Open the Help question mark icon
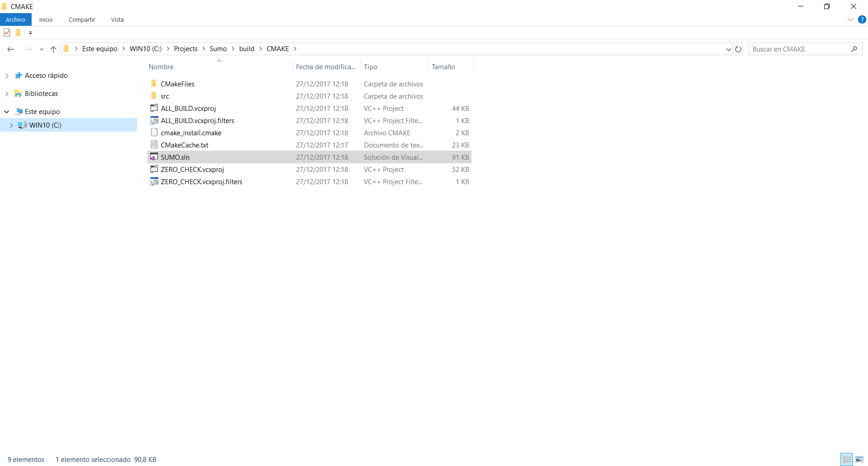868x466 pixels. pyautogui.click(x=862, y=19)
